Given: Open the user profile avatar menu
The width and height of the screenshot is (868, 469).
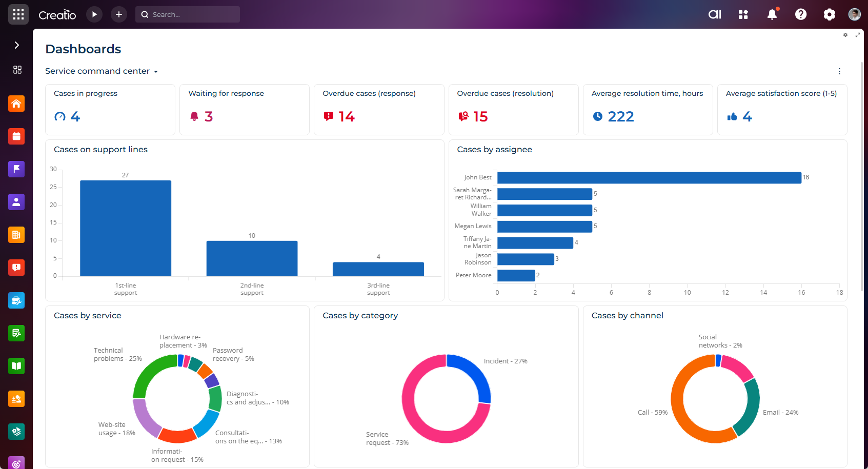Looking at the screenshot, I should tap(854, 14).
